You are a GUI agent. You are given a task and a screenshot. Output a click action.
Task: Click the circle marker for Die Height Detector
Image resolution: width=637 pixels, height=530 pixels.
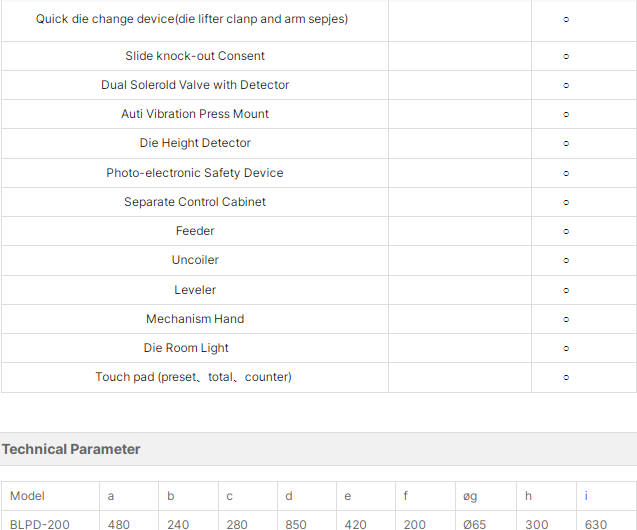tap(566, 143)
